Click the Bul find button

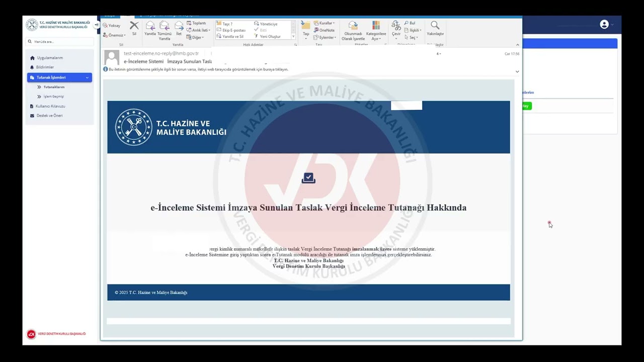[x=410, y=23]
